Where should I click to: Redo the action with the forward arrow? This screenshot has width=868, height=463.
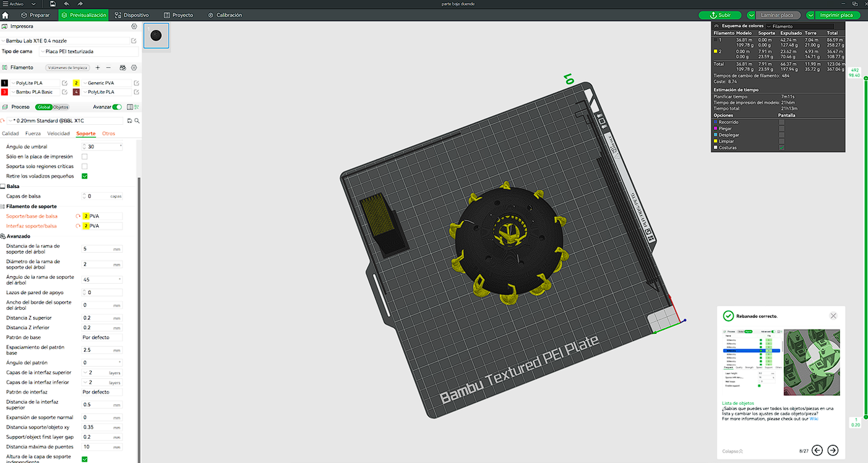[80, 4]
